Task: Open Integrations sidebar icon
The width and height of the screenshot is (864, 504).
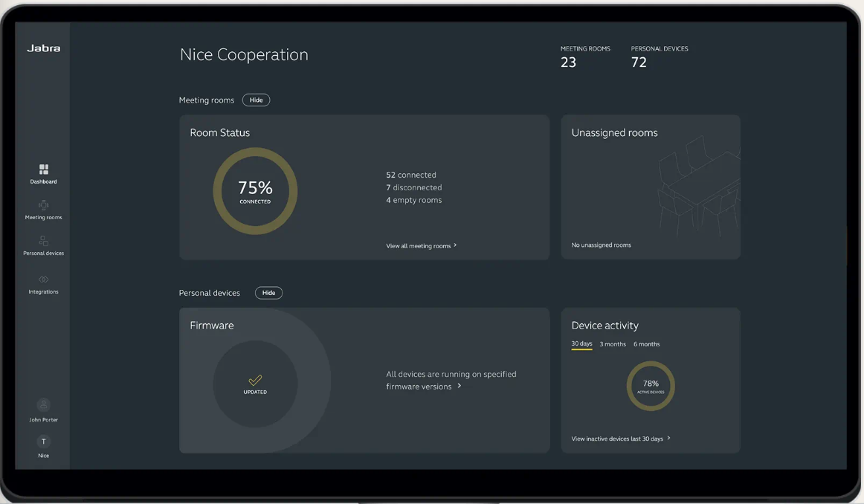Action: [43, 280]
